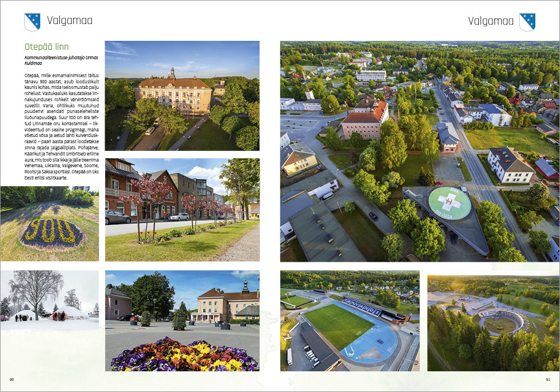Click the Valgamaa coat of arms on left page
This screenshot has height=392, width=560.
(x=32, y=22)
